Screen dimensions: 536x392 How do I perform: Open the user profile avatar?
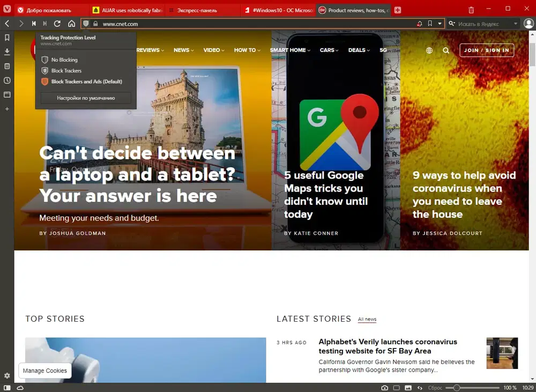(x=528, y=23)
